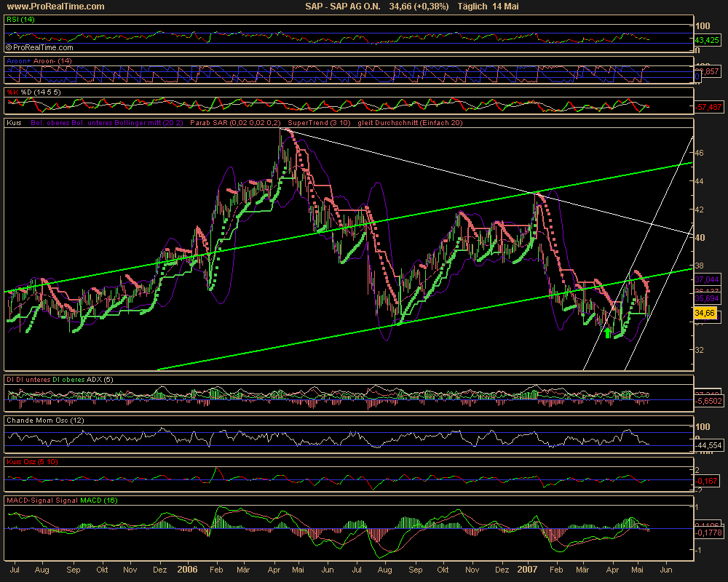Select gleit Durchschnitt (Einfach 20) label
728x582 pixels.
point(408,123)
